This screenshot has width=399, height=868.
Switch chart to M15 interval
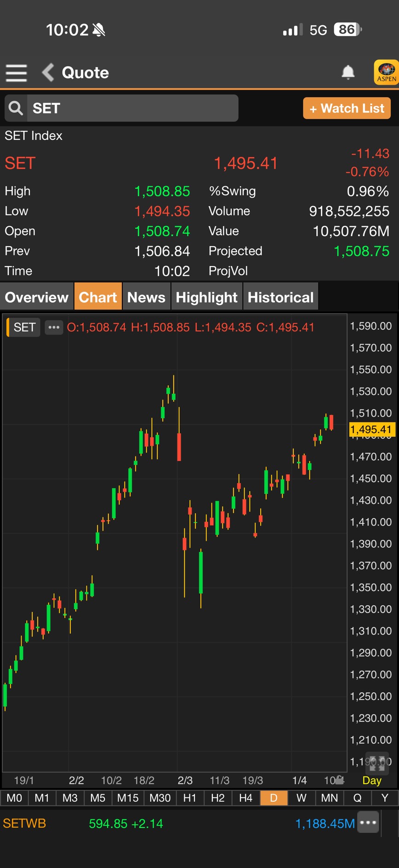127,798
